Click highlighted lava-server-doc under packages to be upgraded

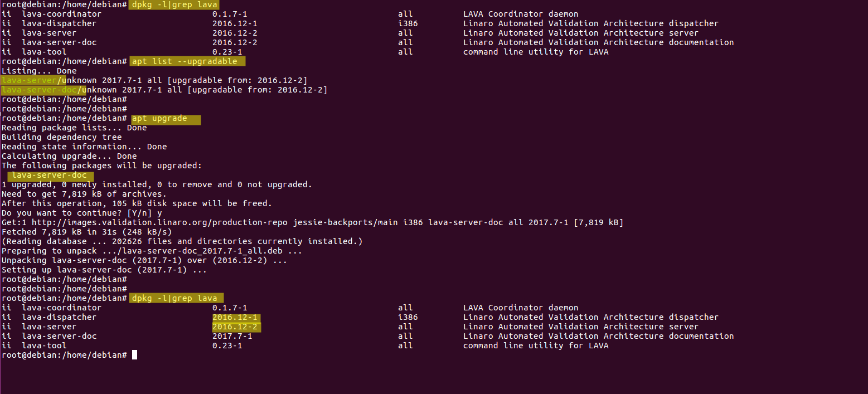tap(50, 176)
